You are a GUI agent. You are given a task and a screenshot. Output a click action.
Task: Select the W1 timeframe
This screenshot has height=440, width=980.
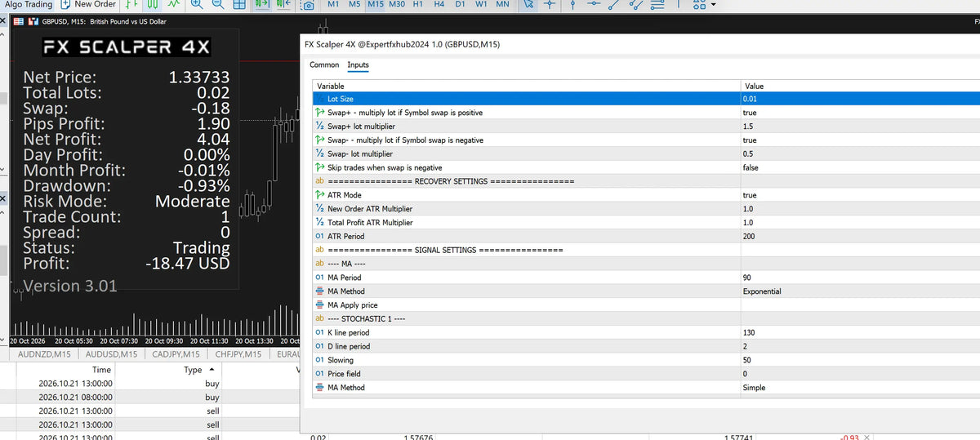(x=482, y=5)
